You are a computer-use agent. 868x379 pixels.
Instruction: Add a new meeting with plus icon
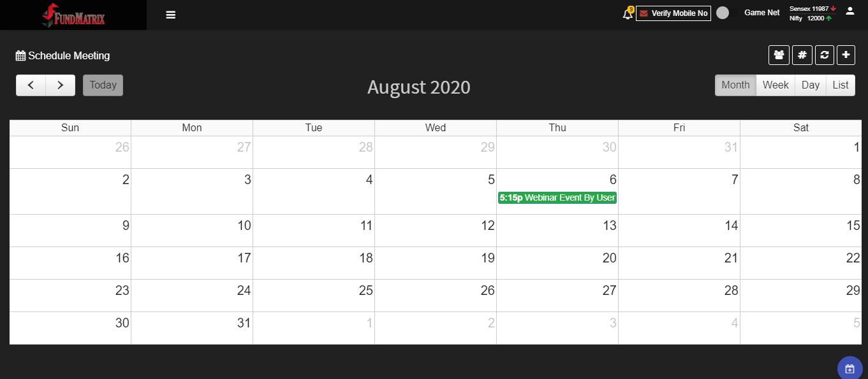(x=846, y=55)
